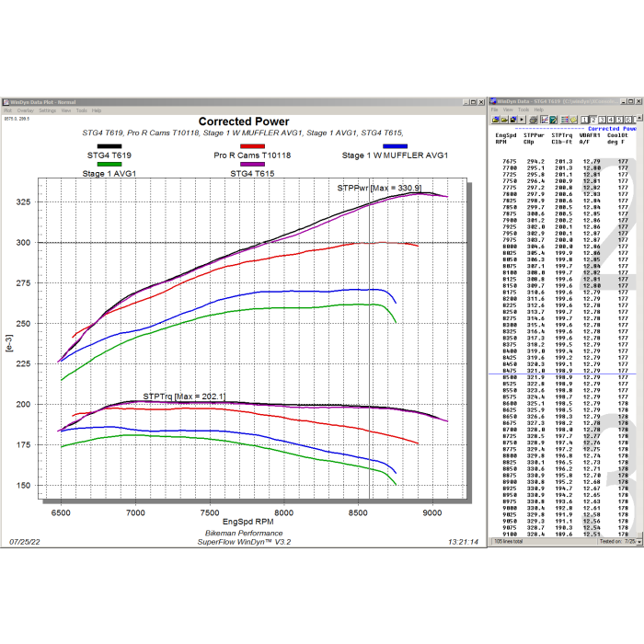Toggle data page 4 button
Viewport: 644px width, 644px height.
611,120
